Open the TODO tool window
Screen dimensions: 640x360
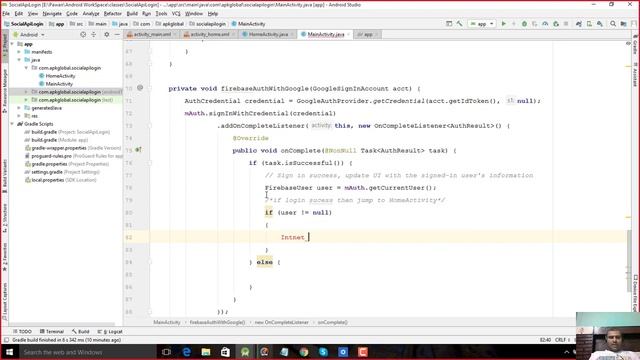[22, 331]
